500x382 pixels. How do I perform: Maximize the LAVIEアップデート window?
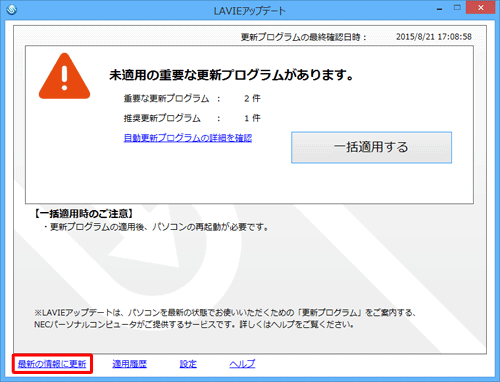coord(457,8)
